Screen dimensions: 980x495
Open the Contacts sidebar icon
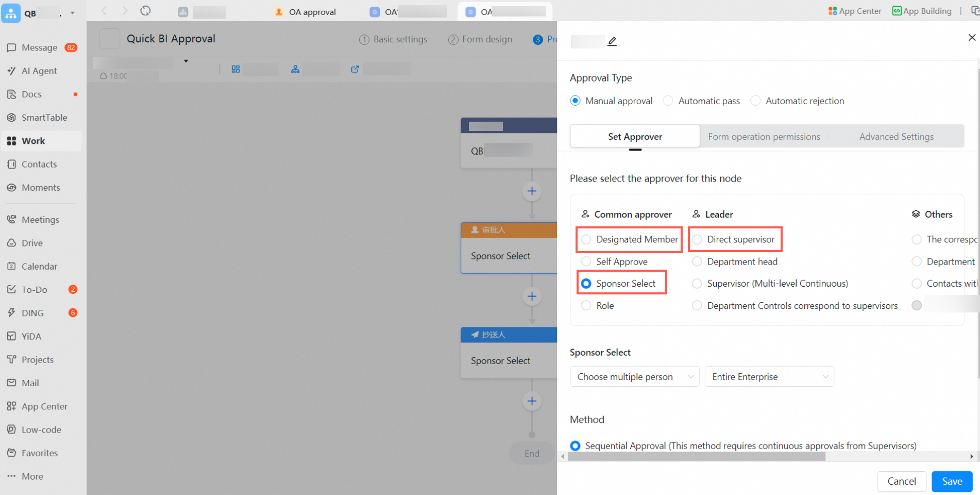[x=11, y=164]
